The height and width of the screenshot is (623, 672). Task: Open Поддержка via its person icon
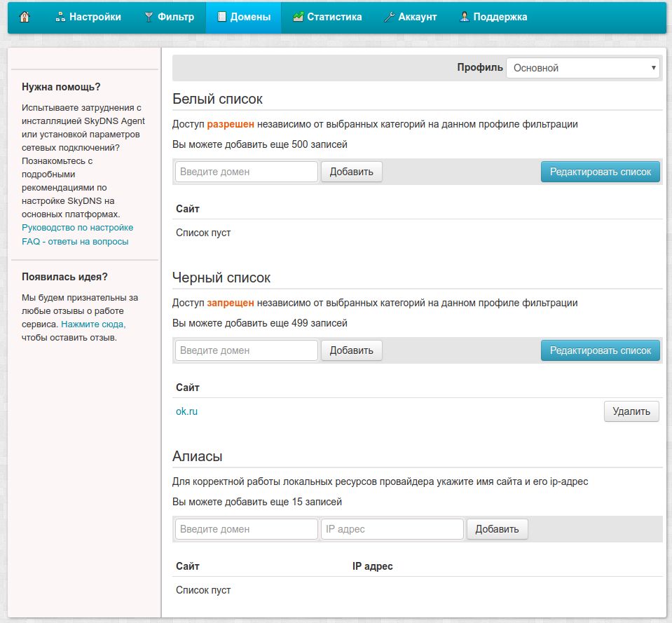[x=465, y=17]
